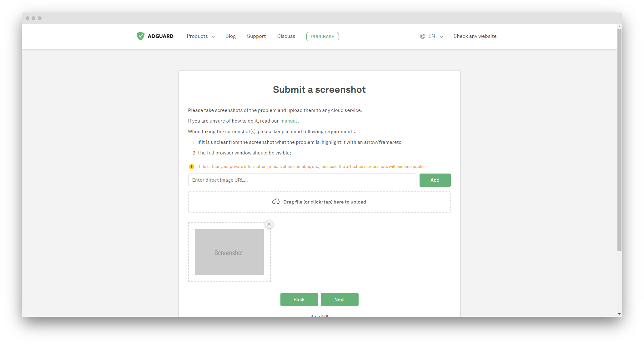
Task: Open the Discuss page
Action: pos(286,36)
